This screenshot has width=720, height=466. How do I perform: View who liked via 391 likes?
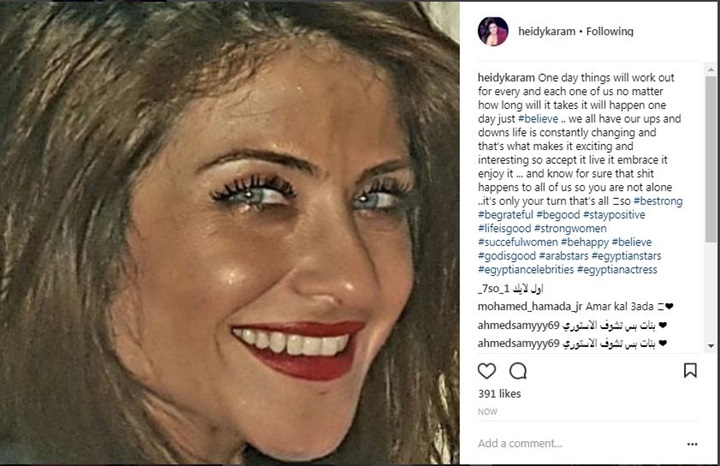499,394
